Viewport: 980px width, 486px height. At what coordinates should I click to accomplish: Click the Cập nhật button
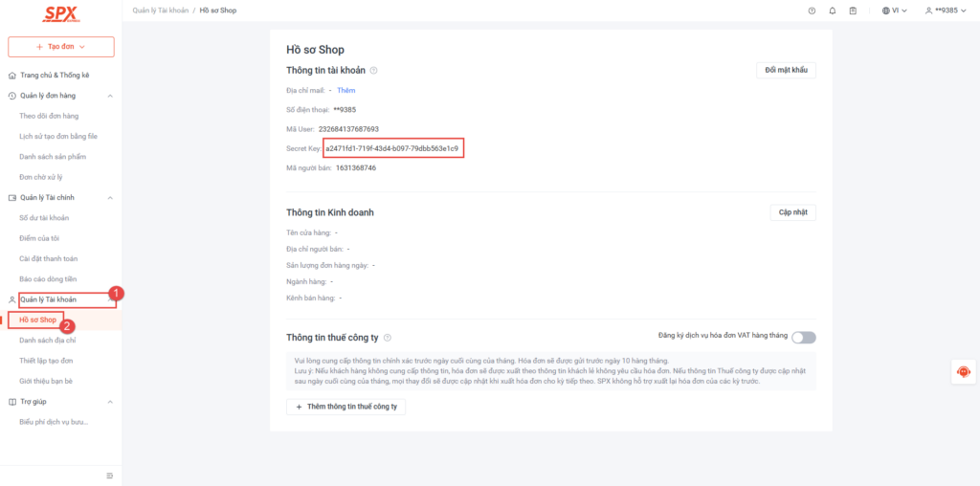[793, 212]
